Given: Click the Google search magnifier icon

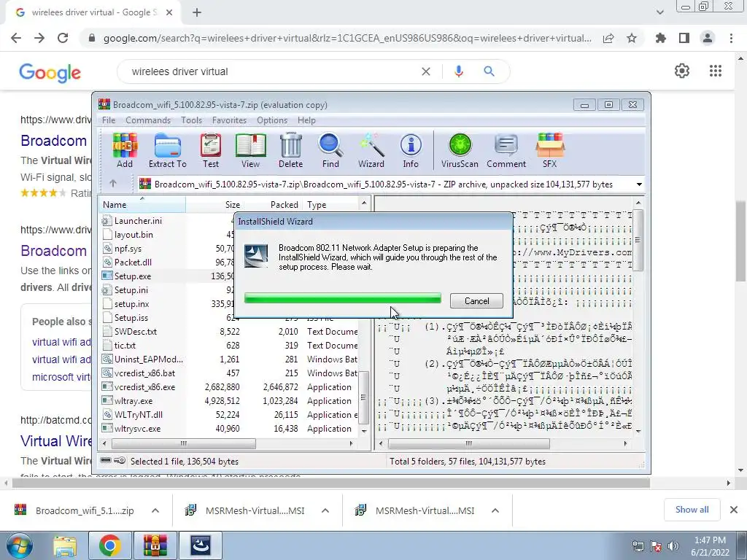Looking at the screenshot, I should pyautogui.click(x=489, y=71).
